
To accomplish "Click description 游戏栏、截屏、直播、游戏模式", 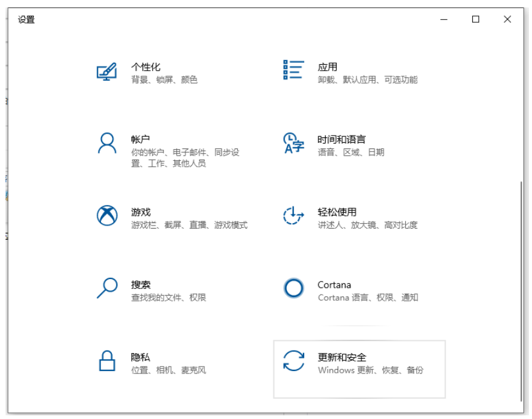I will (x=189, y=225).
